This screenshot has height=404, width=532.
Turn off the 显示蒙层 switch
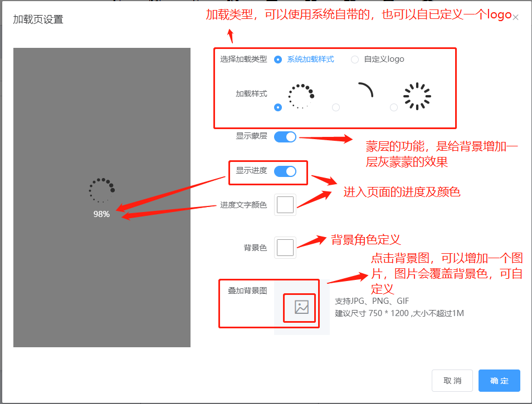tap(285, 137)
